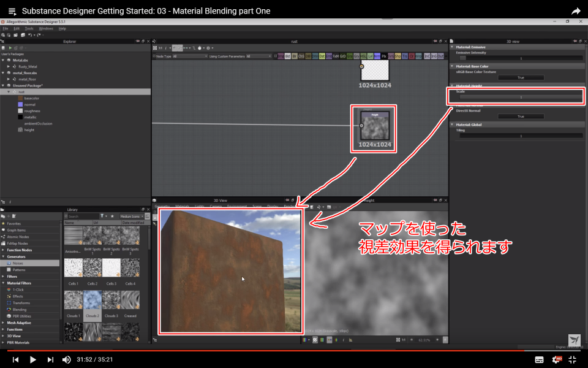Open the playlist menu icon

pyautogui.click(x=12, y=11)
